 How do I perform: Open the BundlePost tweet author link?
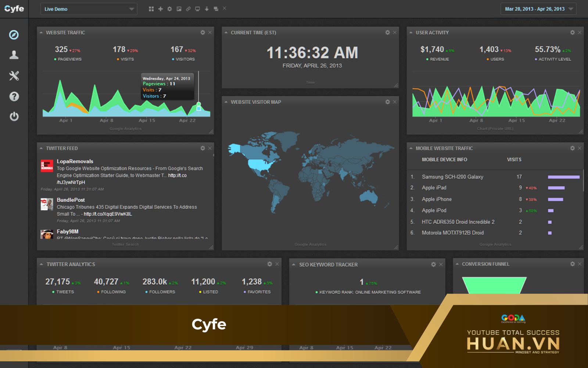71,200
